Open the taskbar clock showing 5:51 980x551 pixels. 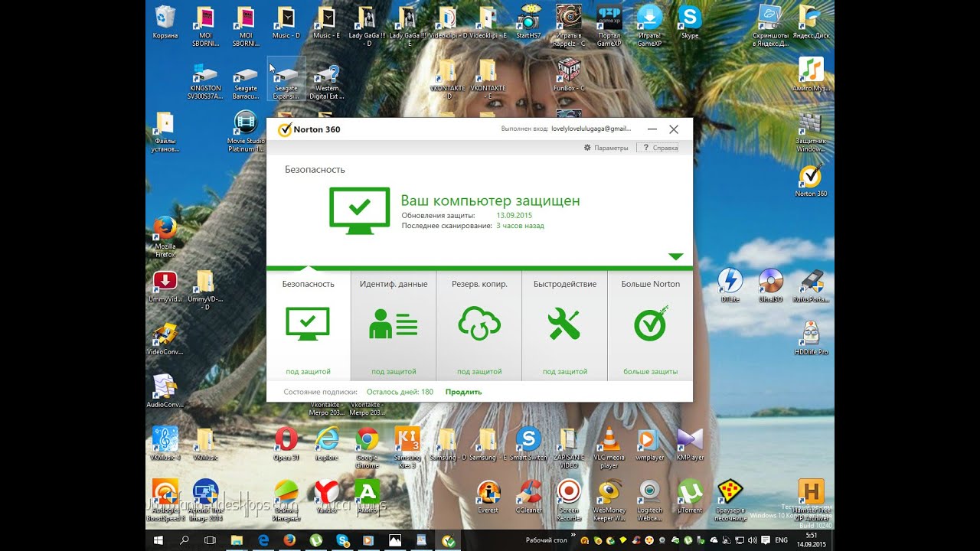pyautogui.click(x=811, y=540)
